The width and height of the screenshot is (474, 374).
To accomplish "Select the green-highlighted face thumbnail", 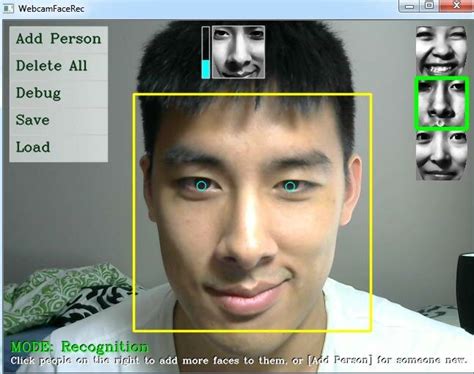I will pos(441,103).
